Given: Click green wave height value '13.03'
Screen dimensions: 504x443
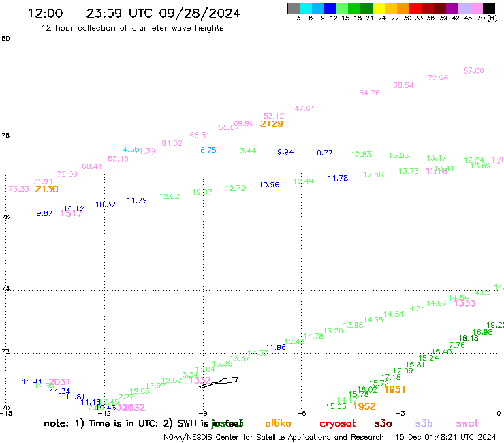Looking at the screenshot, I should [398, 156].
